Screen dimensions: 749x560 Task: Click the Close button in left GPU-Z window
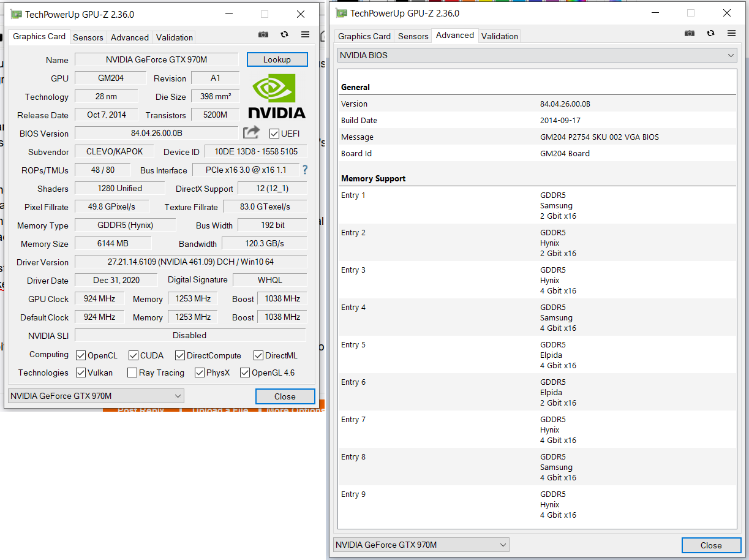[285, 396]
